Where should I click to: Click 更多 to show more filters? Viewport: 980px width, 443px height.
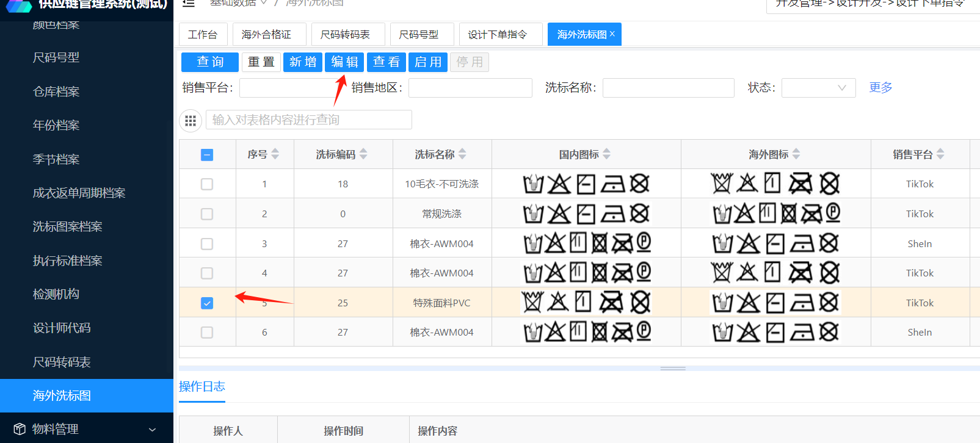pos(880,88)
